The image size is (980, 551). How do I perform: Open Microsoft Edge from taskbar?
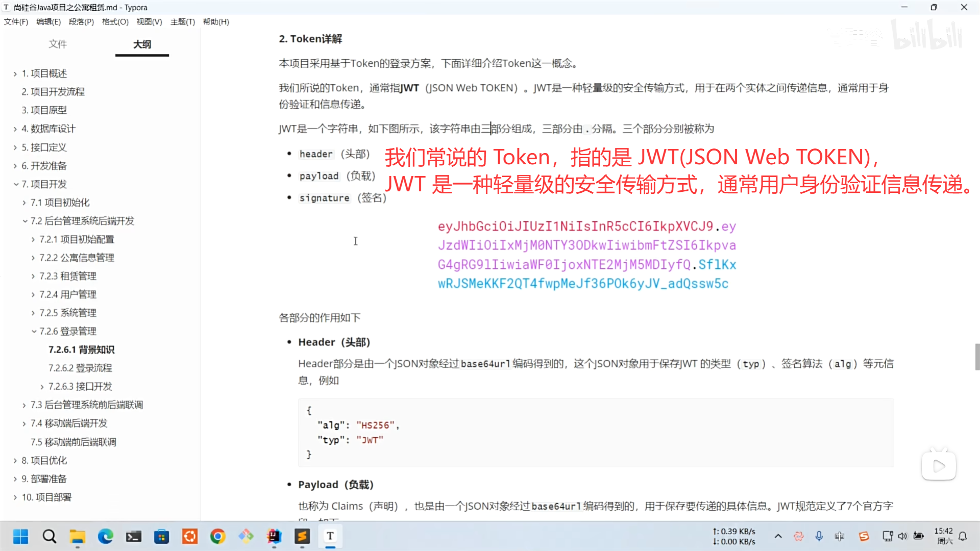106,536
